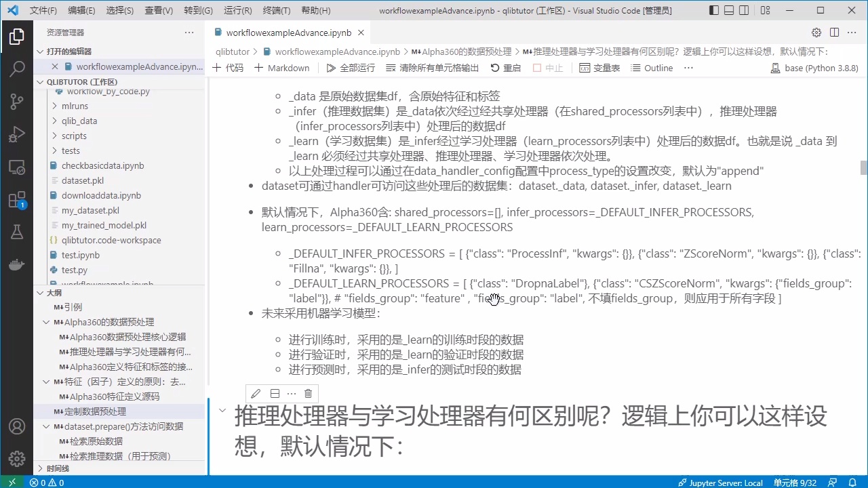The image size is (868, 488).
Task: Collapse the QLIBTUTOR workspace folder
Action: tap(40, 81)
